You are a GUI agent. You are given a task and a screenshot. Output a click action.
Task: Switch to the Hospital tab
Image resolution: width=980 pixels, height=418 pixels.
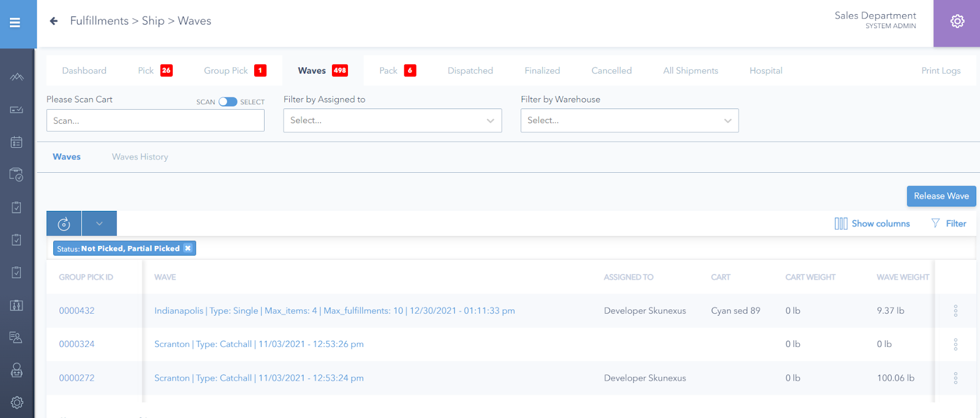pyautogui.click(x=766, y=70)
